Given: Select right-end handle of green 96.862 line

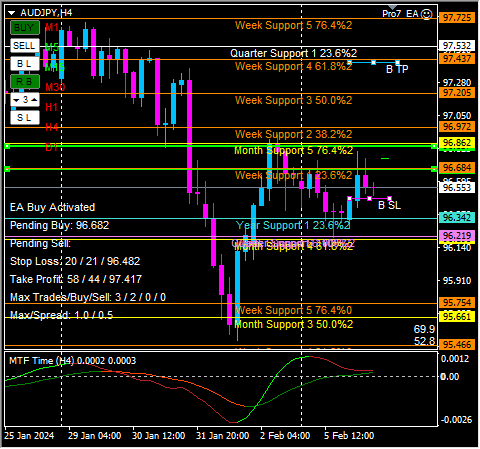Looking at the screenshot, I should (434, 146).
